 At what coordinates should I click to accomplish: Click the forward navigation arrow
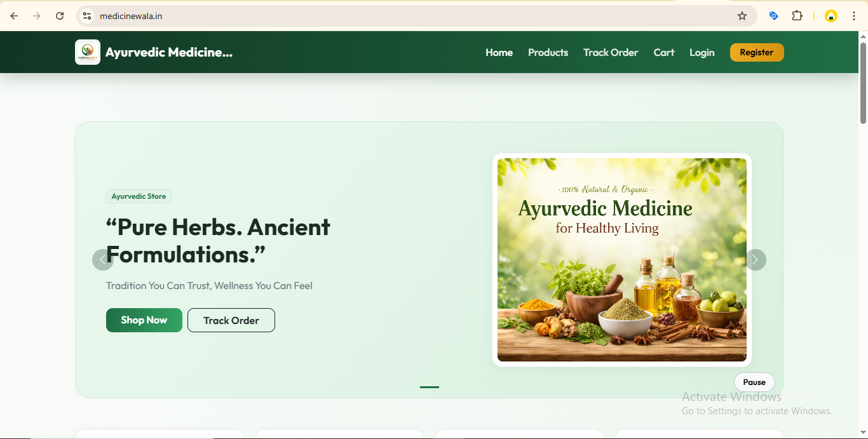(37, 16)
